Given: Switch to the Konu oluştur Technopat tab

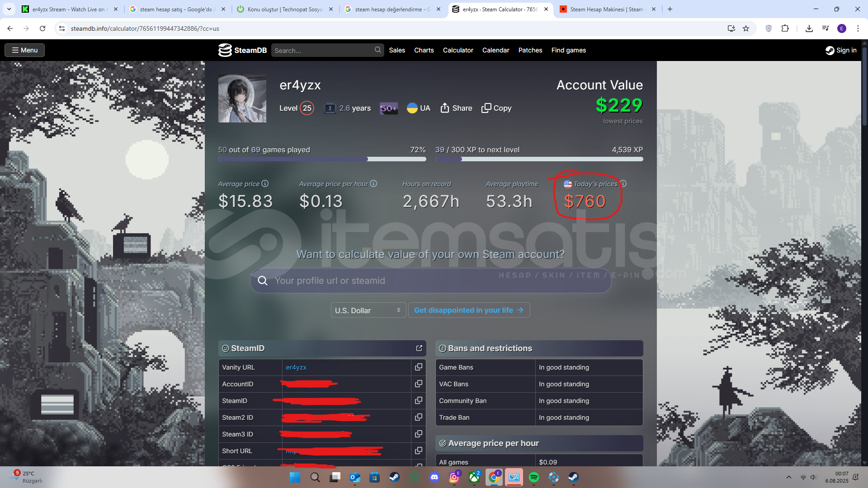Looking at the screenshot, I should pyautogui.click(x=285, y=9).
